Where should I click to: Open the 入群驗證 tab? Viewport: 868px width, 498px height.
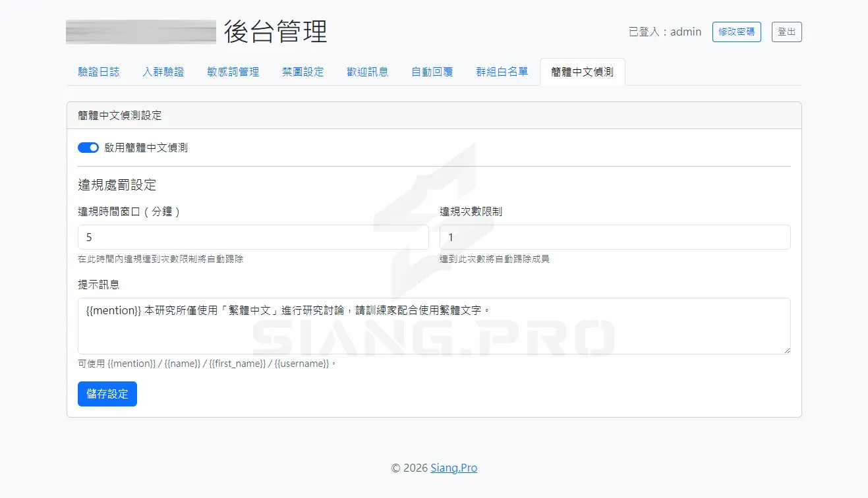165,72
